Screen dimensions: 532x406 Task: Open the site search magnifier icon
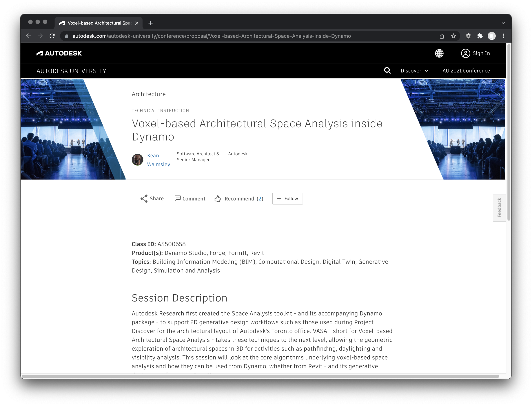click(x=387, y=71)
